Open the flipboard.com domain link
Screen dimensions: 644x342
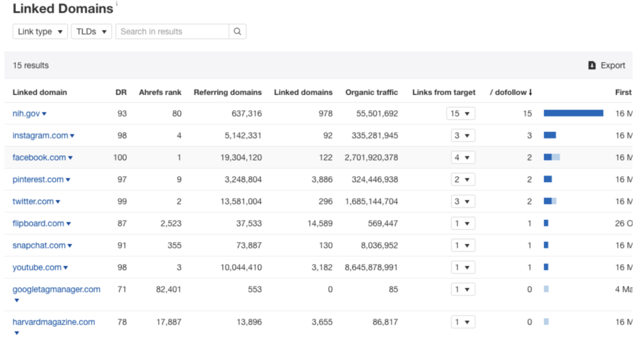click(38, 223)
